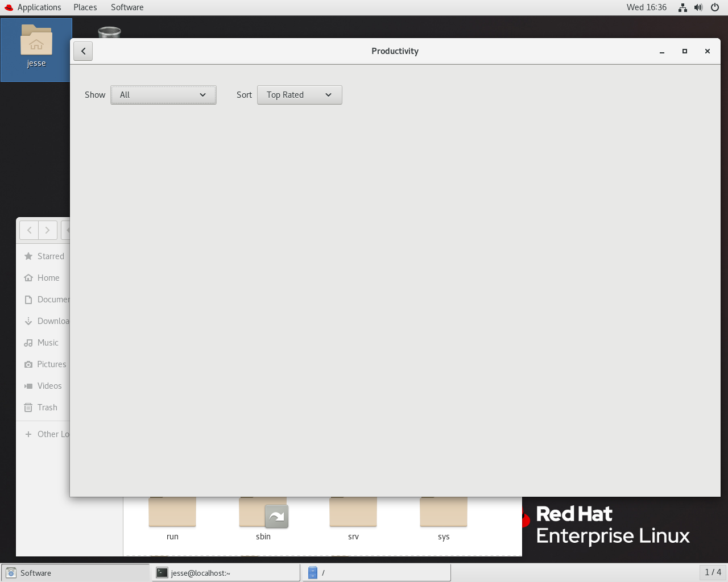Open Pictures in file manager sidebar
The image size is (728, 582).
(x=43, y=364)
